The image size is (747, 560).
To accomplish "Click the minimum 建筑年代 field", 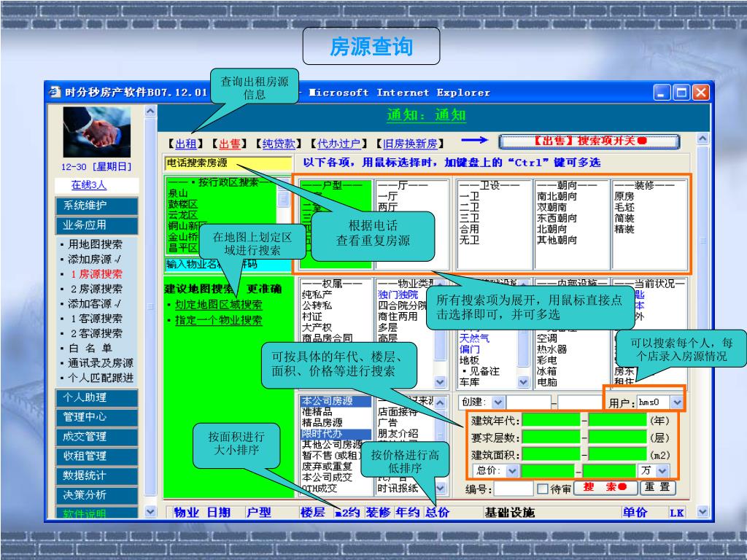I will click(551, 420).
